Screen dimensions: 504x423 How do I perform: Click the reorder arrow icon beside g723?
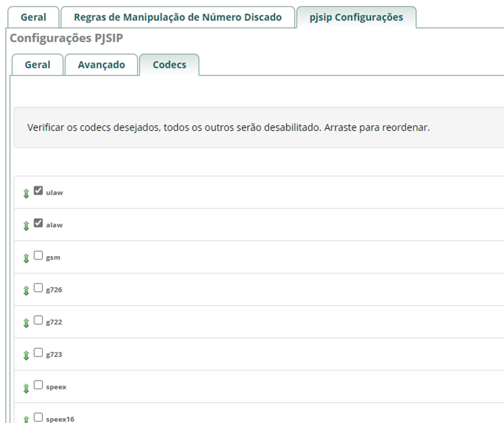26,356
